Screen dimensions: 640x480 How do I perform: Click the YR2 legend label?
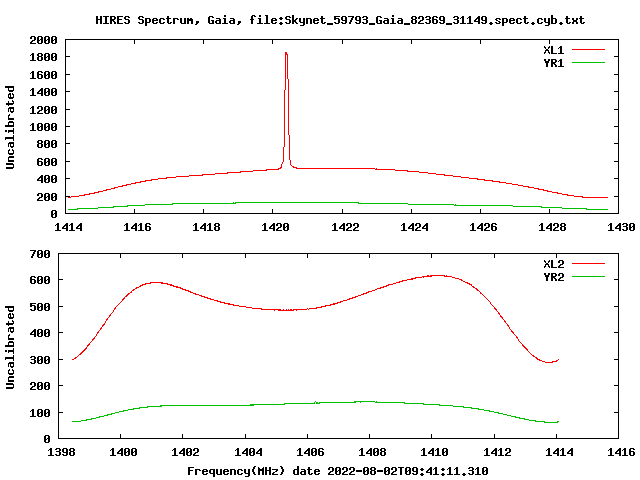[553, 277]
